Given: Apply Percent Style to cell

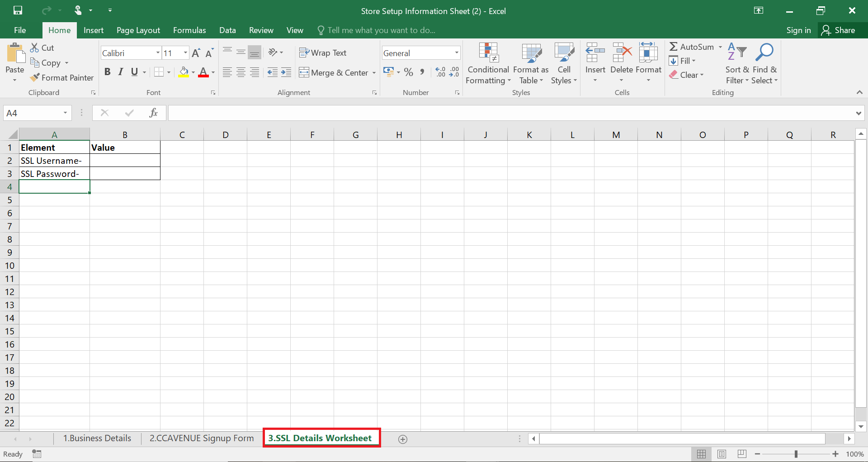Looking at the screenshot, I should 408,72.
